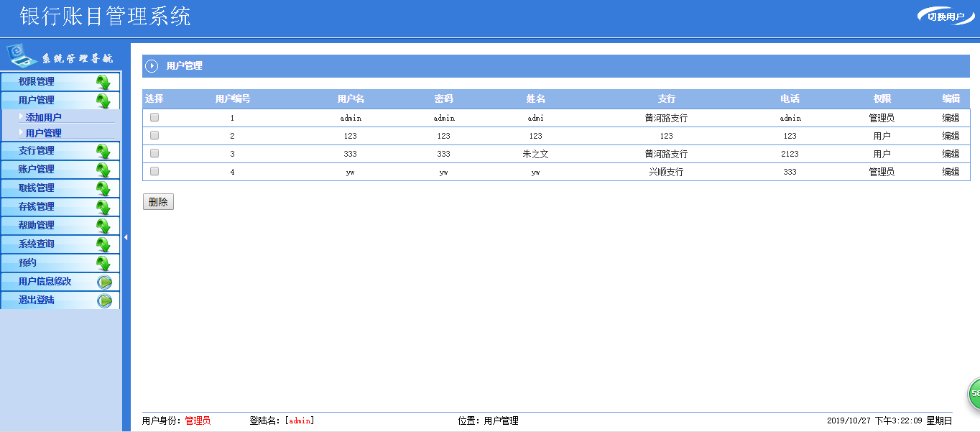Click 编辑 for user number 2
980x432 pixels.
click(951, 136)
